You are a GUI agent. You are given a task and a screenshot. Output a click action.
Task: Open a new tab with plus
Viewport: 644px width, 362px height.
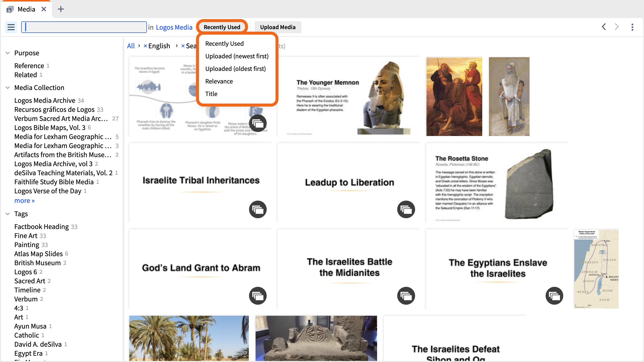pyautogui.click(x=61, y=9)
